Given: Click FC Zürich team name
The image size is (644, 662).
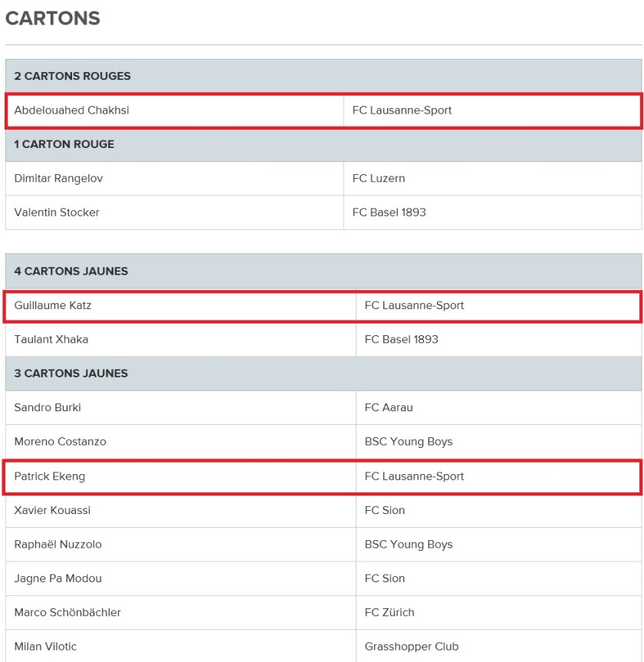Looking at the screenshot, I should click(389, 612).
